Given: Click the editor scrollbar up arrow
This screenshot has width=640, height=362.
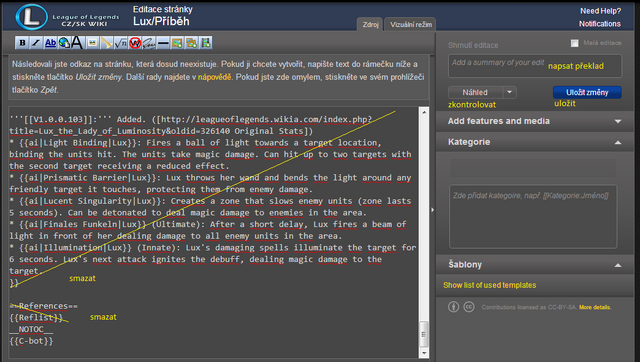Looking at the screenshot, I should coord(424,112).
